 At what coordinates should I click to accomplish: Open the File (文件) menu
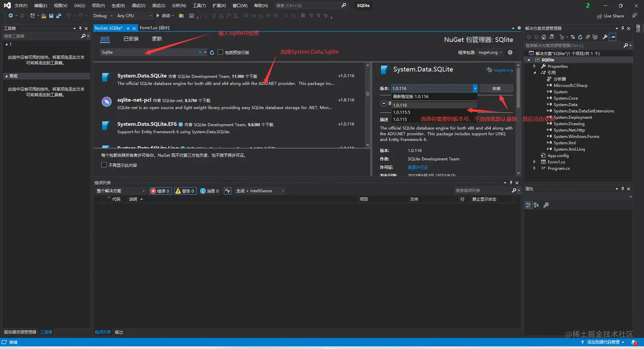21,6
